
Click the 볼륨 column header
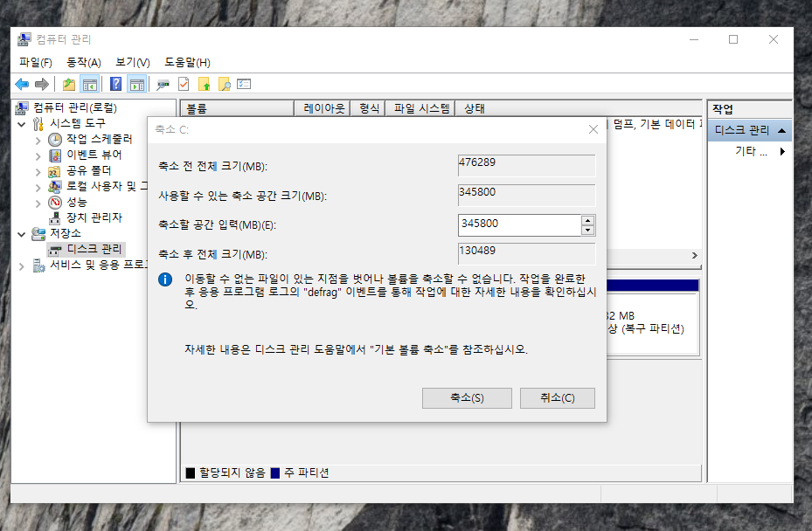[237, 108]
